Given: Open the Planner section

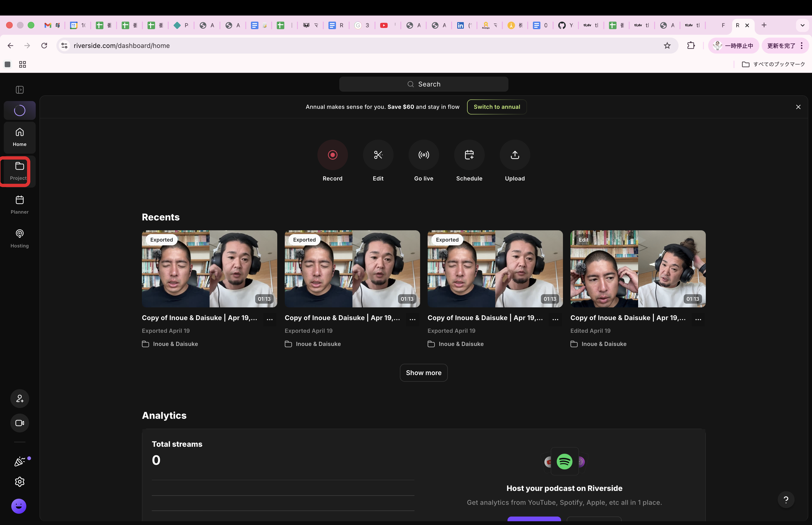Looking at the screenshot, I should 20,205.
